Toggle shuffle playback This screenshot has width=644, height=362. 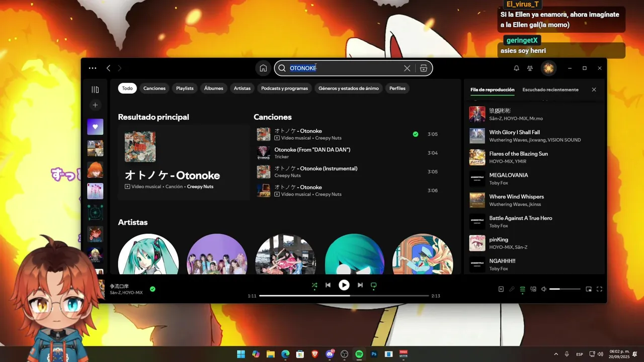point(314,285)
